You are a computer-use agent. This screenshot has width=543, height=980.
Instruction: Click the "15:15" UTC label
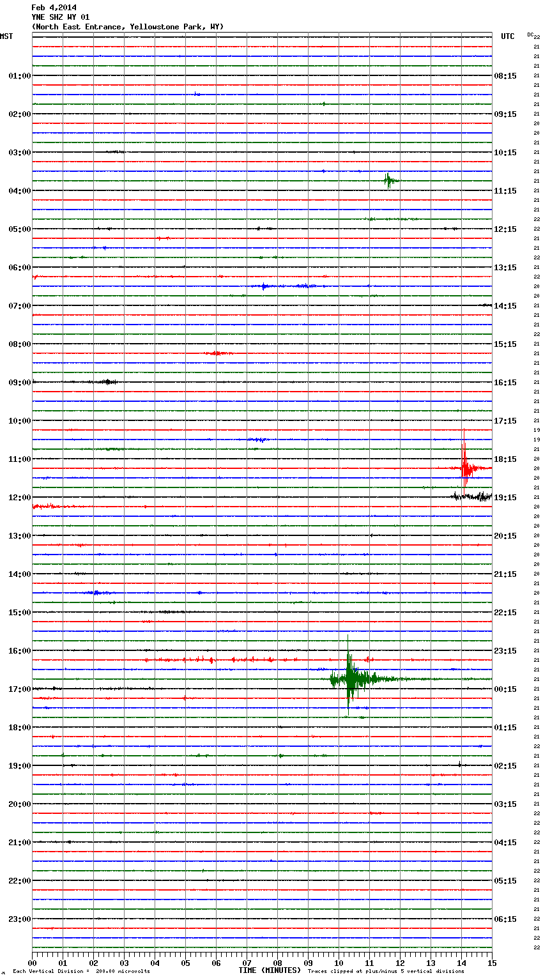505,344
